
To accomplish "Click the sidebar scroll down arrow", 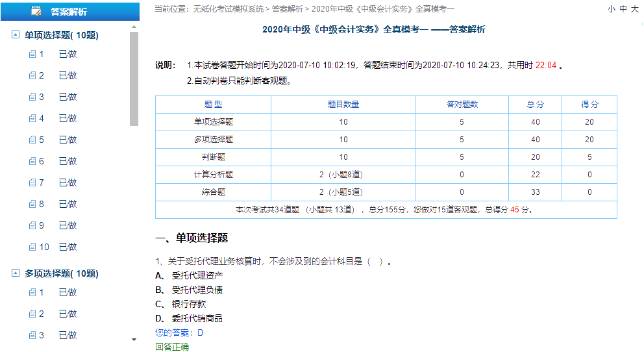I will pyautogui.click(x=134, y=340).
